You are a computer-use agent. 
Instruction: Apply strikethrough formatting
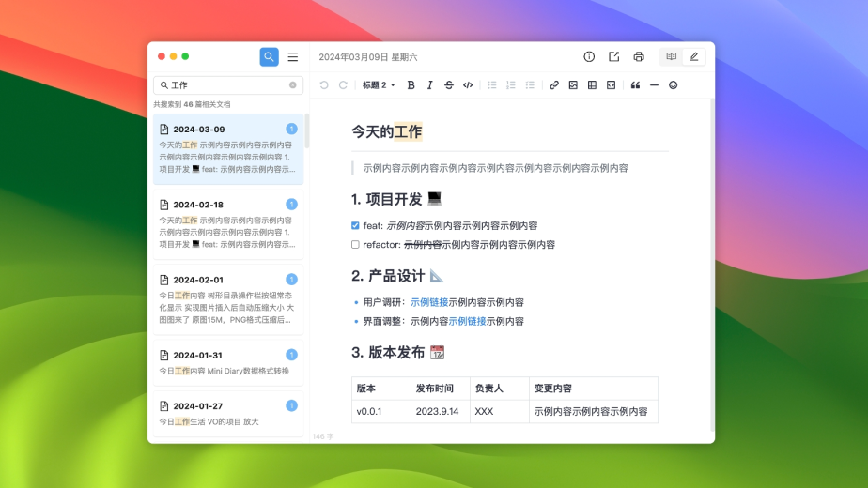pyautogui.click(x=449, y=85)
